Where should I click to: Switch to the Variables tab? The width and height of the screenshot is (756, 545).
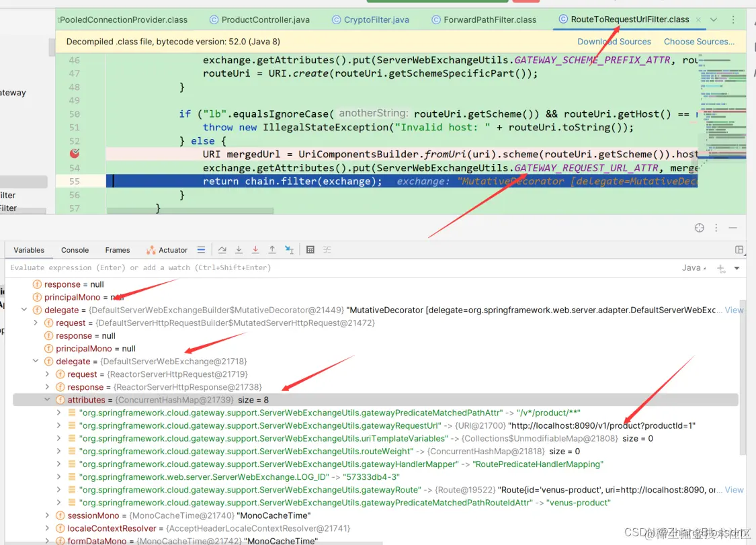pos(29,250)
